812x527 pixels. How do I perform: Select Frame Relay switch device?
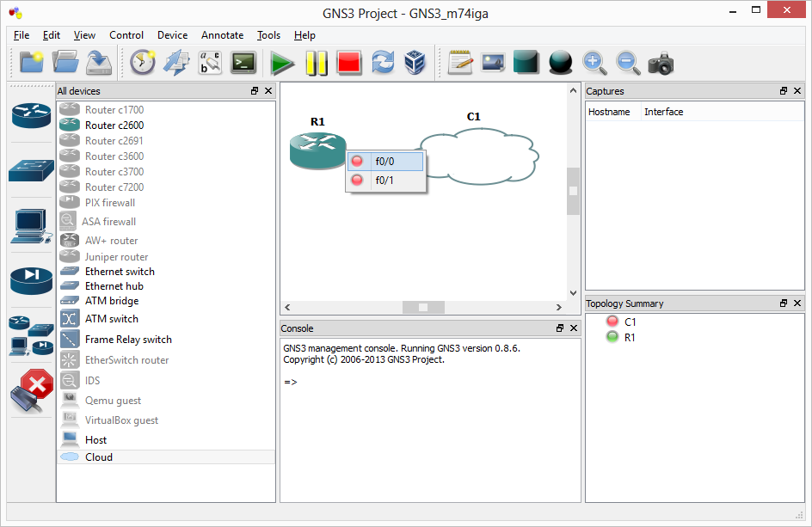click(166, 340)
